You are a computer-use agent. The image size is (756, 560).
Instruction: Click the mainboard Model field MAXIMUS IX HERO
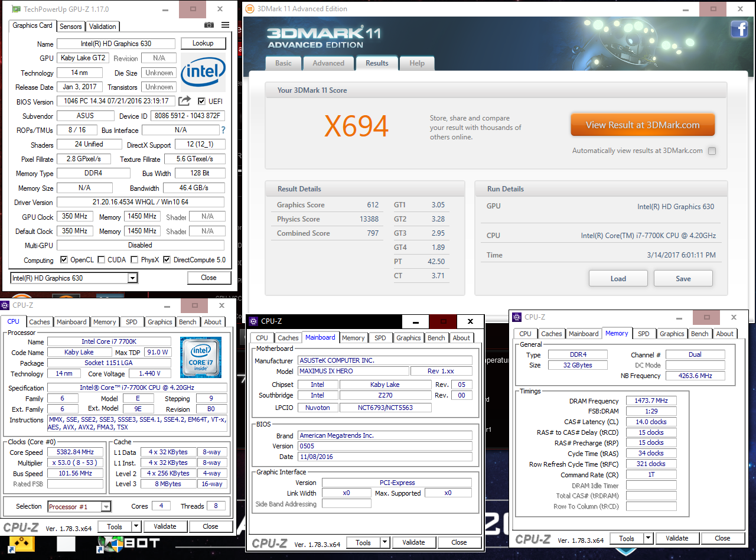tap(353, 371)
